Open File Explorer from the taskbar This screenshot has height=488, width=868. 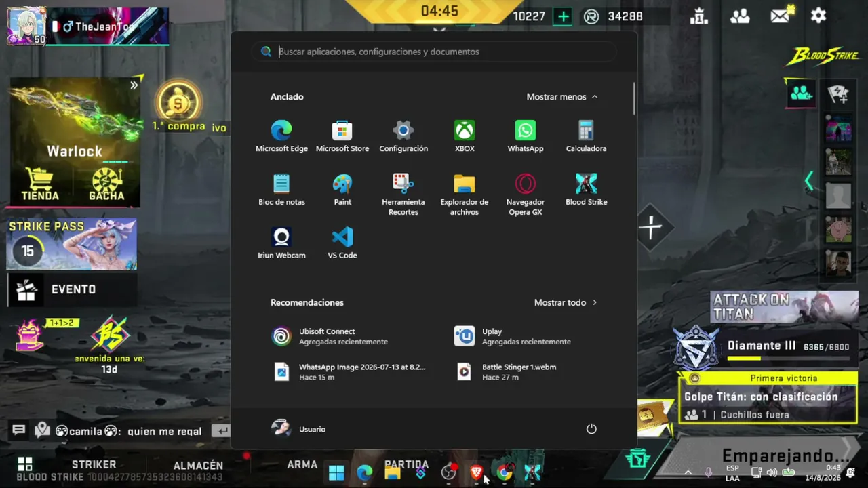[393, 472]
